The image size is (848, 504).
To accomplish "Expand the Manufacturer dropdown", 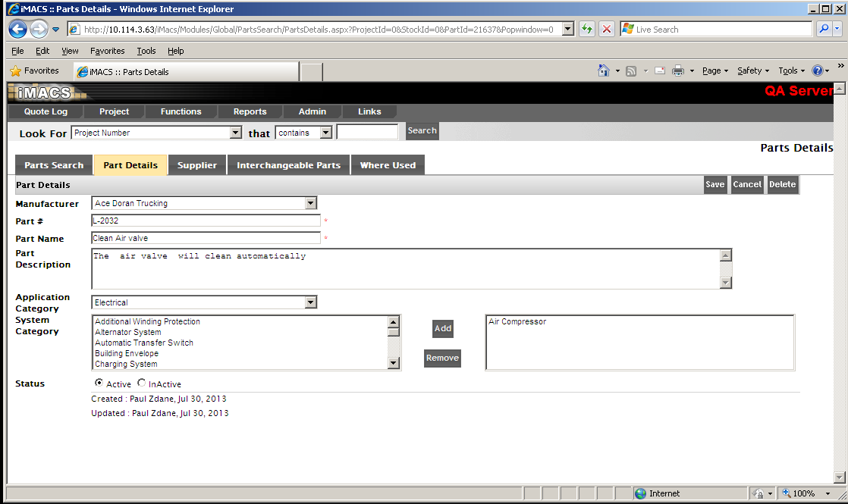I will tap(310, 203).
